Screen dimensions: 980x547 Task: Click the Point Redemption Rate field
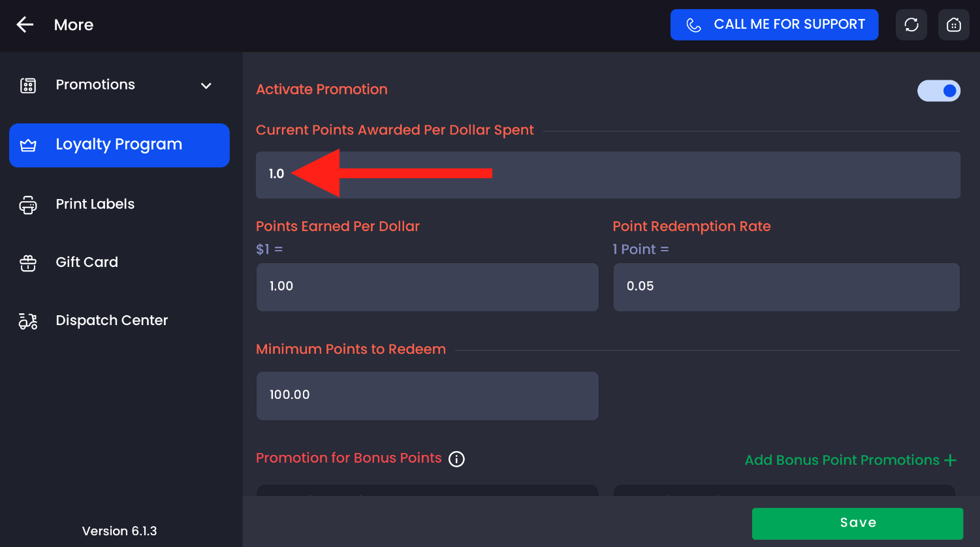coord(786,287)
